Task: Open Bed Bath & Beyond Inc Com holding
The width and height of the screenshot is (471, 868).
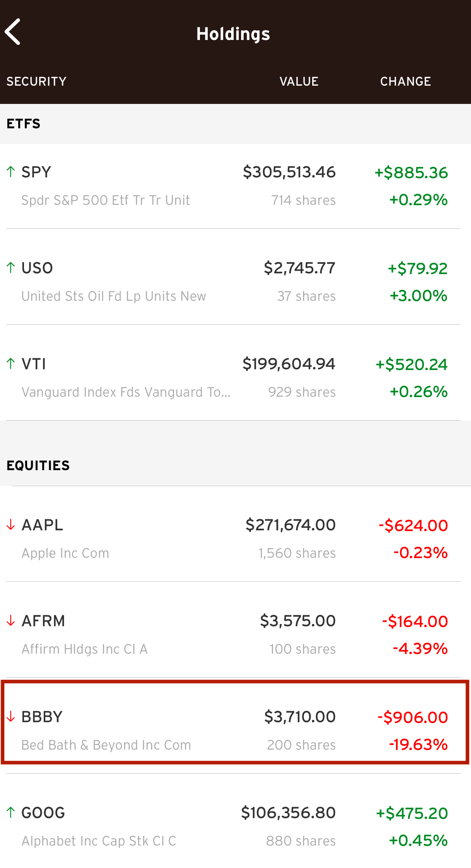Action: click(106, 745)
